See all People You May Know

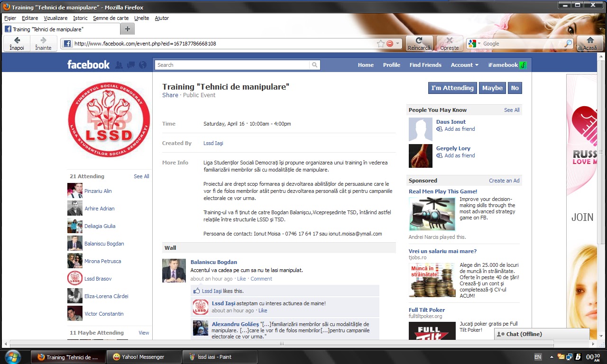pos(512,110)
